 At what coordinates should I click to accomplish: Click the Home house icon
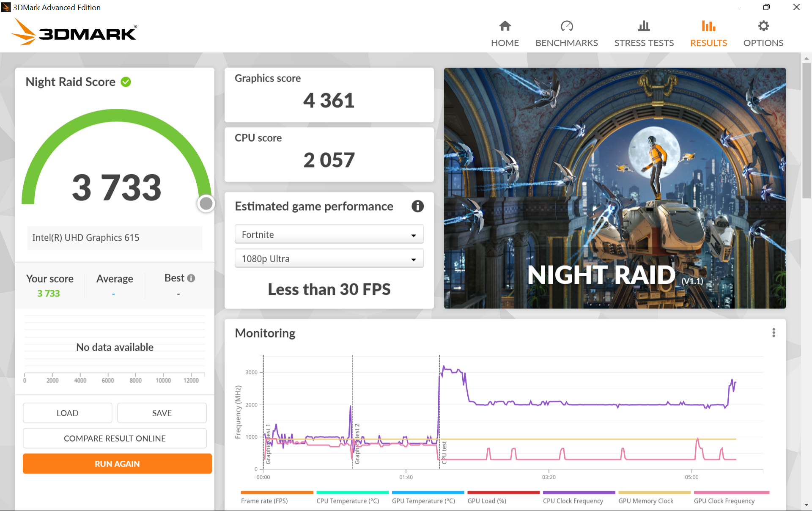click(505, 26)
